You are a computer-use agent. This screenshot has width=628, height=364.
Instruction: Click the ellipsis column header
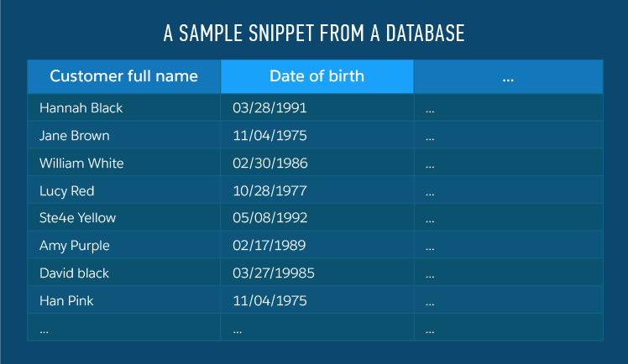(508, 76)
